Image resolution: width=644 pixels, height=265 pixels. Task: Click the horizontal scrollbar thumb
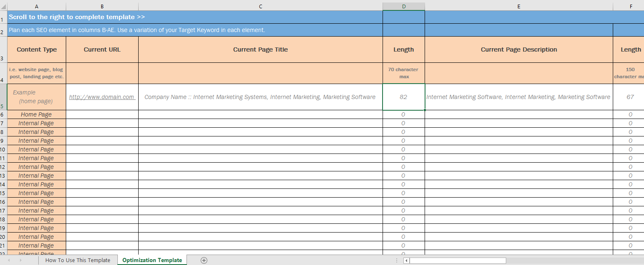pyautogui.click(x=458, y=260)
